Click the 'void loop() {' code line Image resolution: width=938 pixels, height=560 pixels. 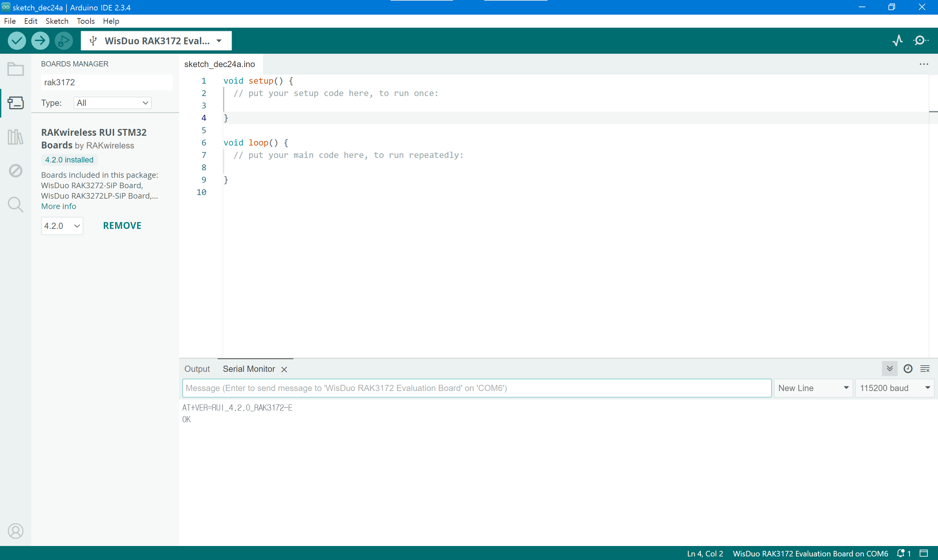coord(256,143)
